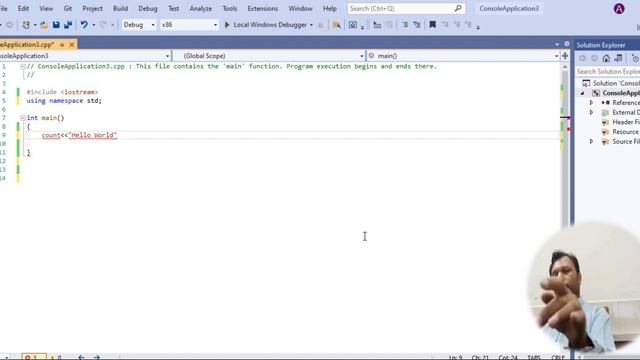
Task: Click the editor split plus icon
Action: [x=565, y=56]
